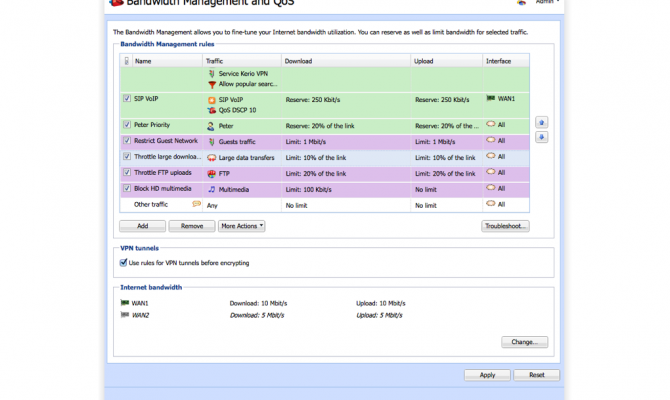Move the selected rule down with arrow button
Screen dimensions: 670x400
tap(541, 137)
